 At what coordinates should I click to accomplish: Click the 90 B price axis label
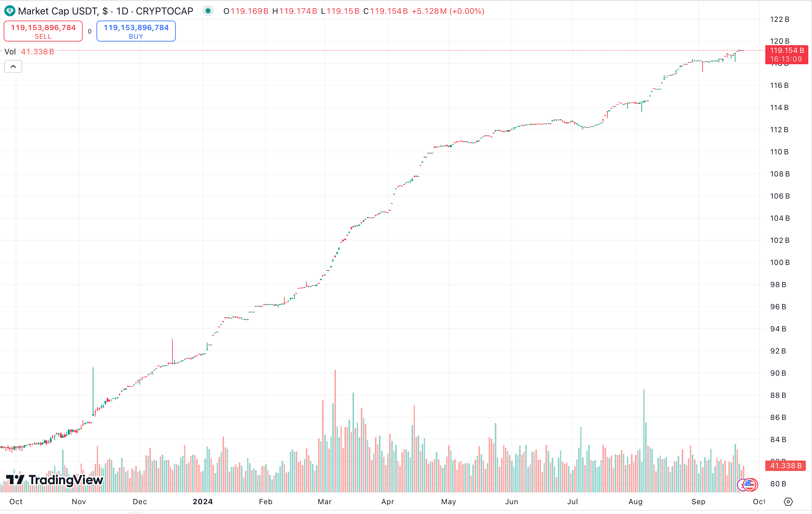click(x=778, y=373)
